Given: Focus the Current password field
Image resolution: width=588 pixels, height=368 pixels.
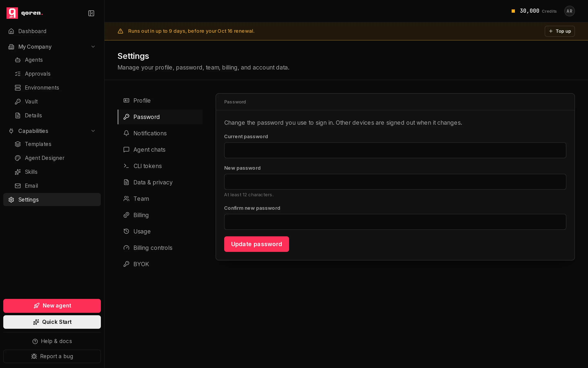Looking at the screenshot, I should 395,150.
